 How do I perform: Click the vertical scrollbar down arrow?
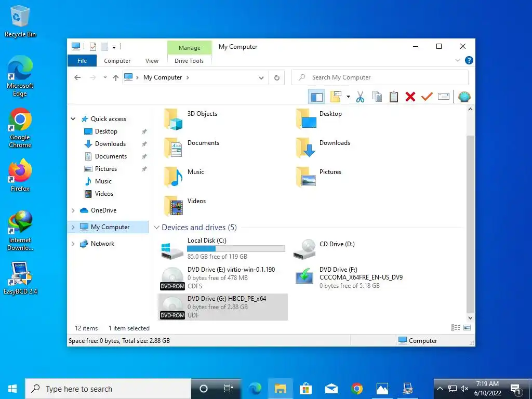tap(470, 318)
